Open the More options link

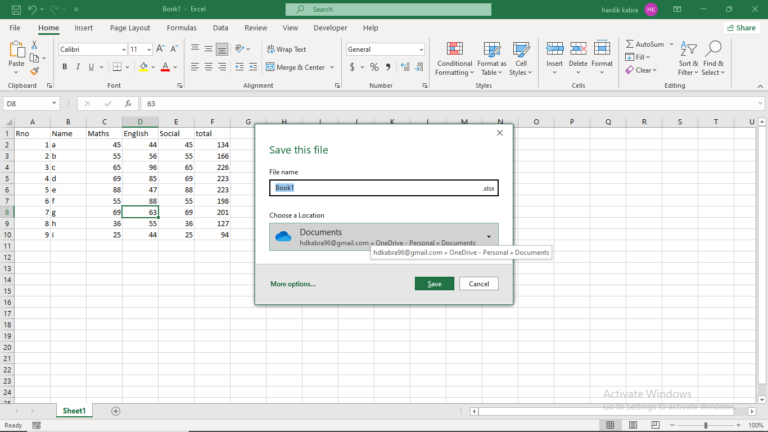coord(293,284)
